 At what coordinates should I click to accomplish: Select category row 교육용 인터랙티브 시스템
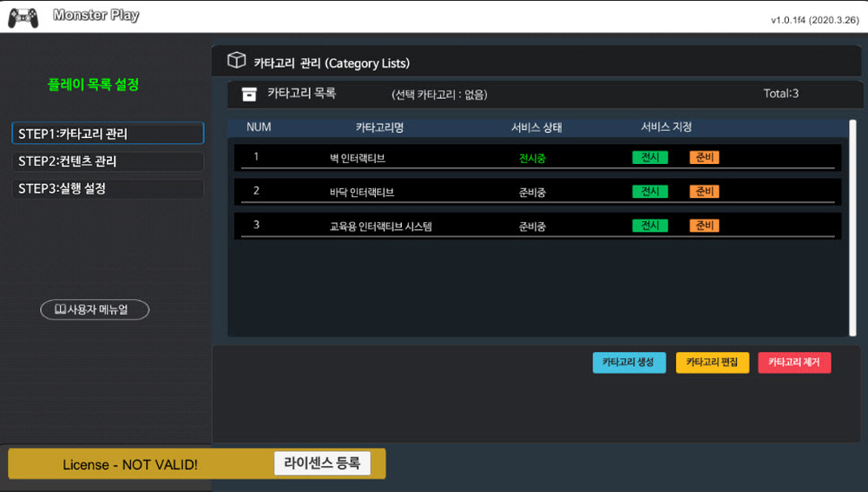click(x=537, y=226)
